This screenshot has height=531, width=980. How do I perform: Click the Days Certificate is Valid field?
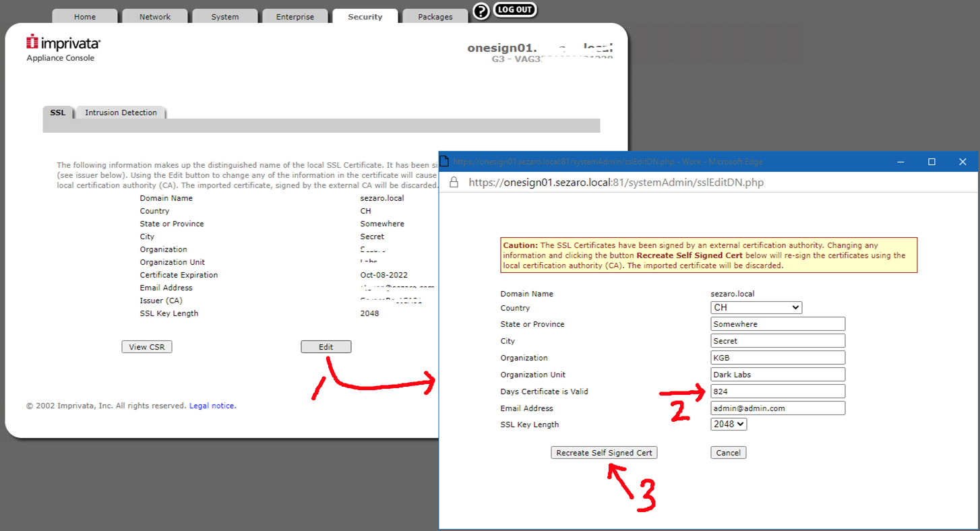[x=778, y=392]
